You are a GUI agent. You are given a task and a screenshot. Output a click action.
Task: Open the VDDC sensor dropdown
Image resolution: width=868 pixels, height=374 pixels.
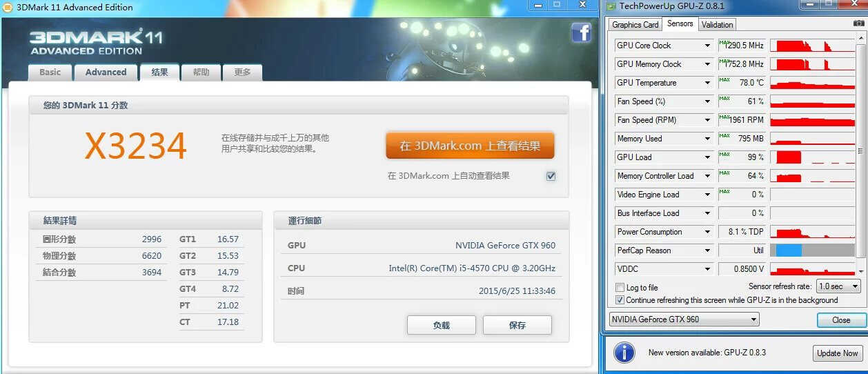coord(707,269)
